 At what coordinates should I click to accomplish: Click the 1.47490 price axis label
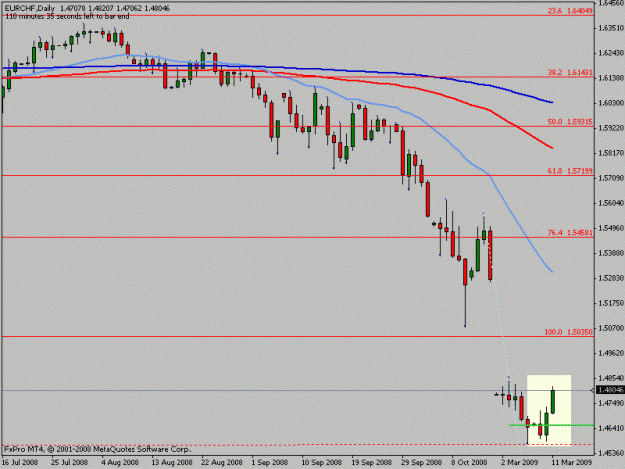[611, 403]
